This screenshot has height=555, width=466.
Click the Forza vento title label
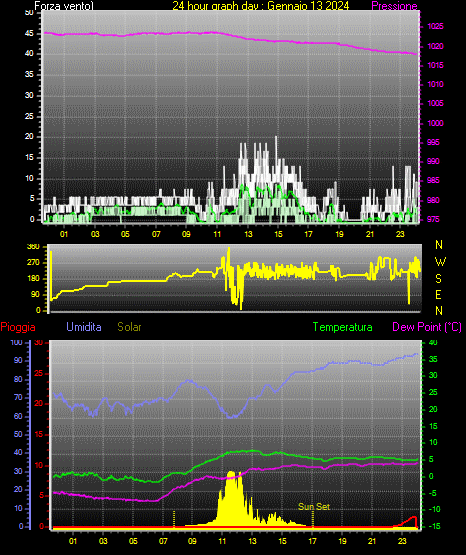click(x=64, y=6)
